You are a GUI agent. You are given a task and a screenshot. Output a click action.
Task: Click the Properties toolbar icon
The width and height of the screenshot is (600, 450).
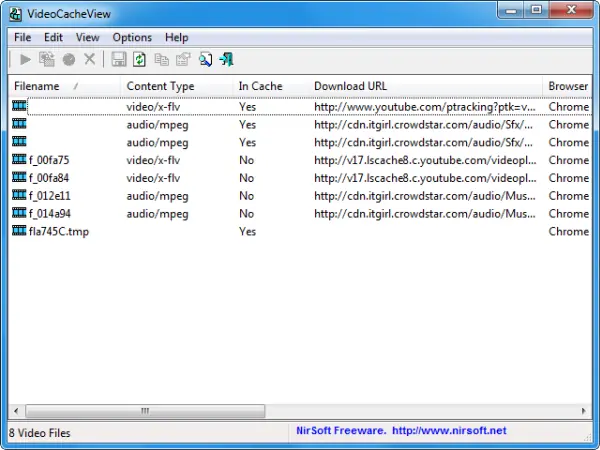pyautogui.click(x=183, y=60)
